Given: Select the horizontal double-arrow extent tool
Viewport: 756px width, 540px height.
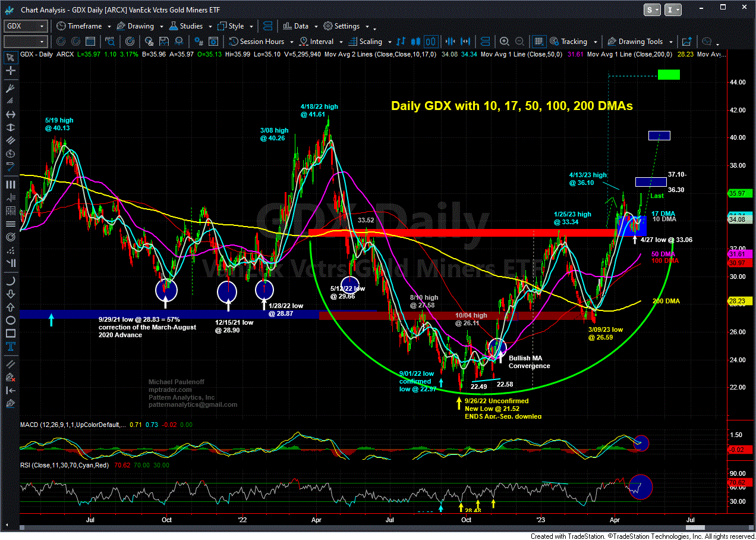Looking at the screenshot, I should (x=11, y=114).
